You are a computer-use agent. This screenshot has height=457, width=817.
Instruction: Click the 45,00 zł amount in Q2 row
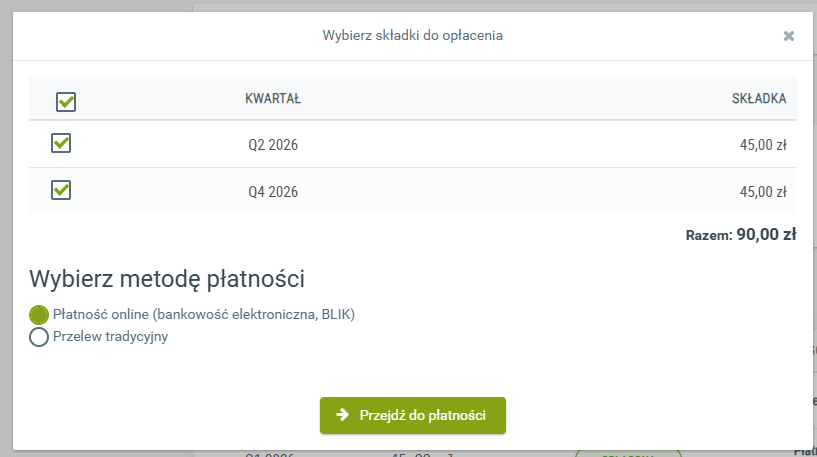(x=762, y=145)
